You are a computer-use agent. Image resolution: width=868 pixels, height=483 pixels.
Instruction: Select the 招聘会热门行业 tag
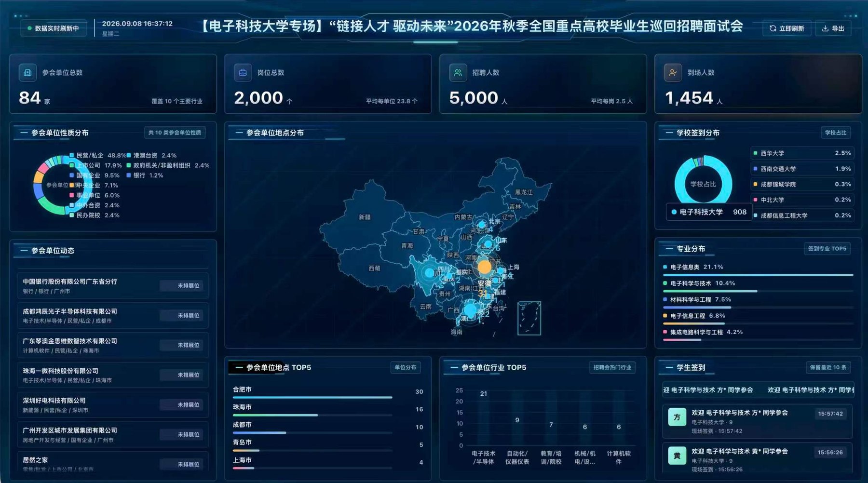coord(612,367)
